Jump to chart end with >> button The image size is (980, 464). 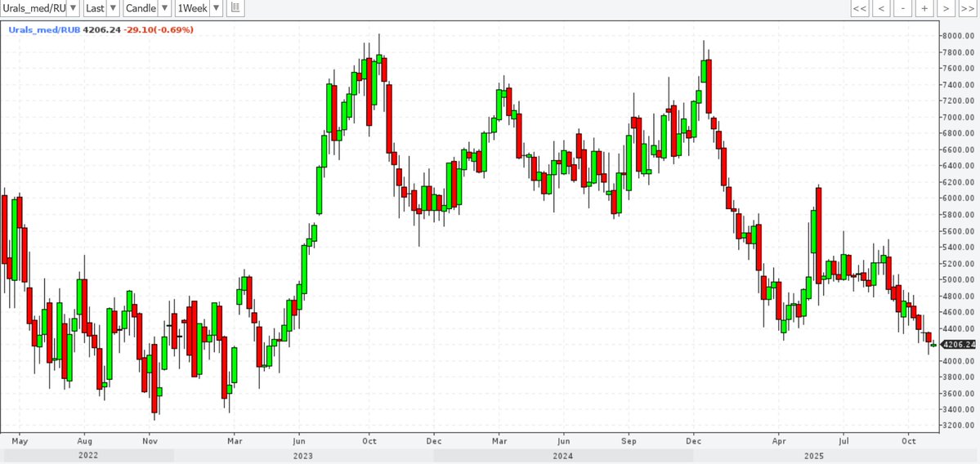point(967,8)
